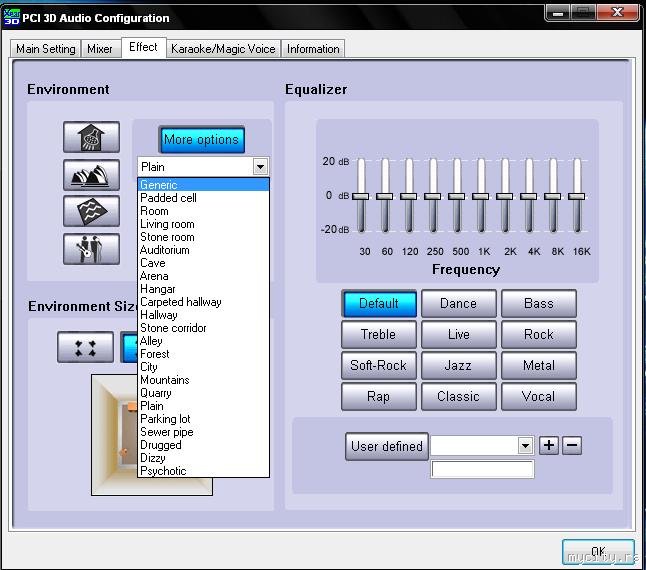Apply the Classic equalizer preset

[459, 397]
